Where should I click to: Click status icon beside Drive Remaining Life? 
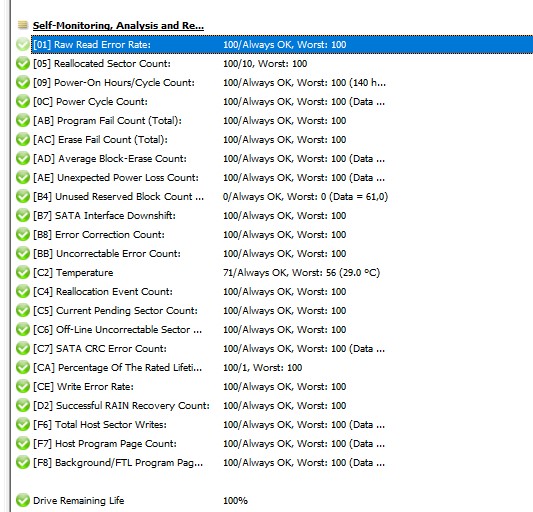point(23,500)
